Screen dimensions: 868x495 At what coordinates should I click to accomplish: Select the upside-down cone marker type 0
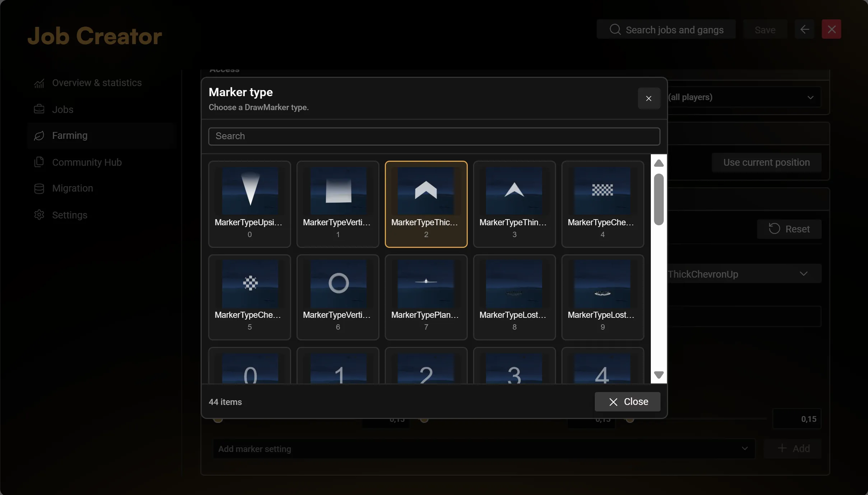coord(249,204)
